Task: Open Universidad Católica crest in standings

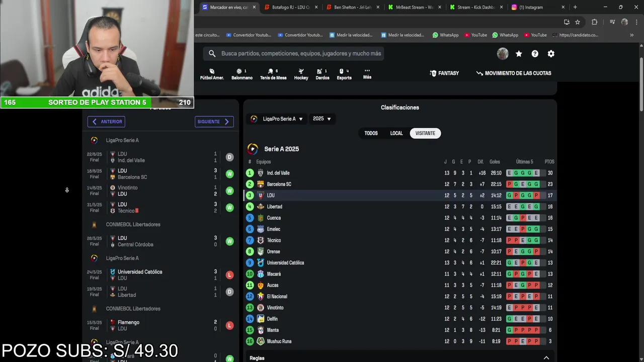Action: (x=261, y=263)
